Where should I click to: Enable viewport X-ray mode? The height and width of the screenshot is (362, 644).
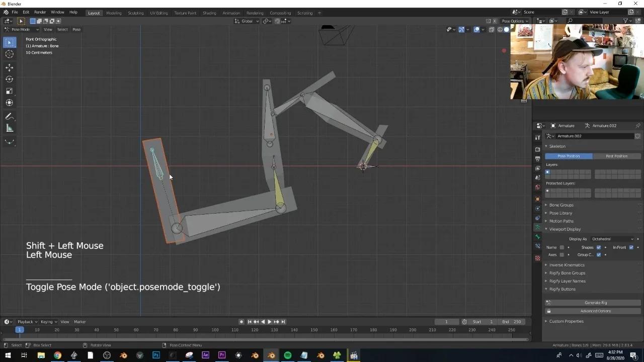(x=491, y=29)
